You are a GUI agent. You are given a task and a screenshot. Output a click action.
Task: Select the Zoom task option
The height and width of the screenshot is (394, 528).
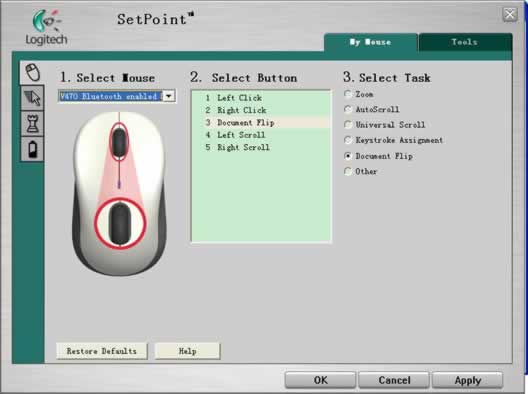coord(348,94)
